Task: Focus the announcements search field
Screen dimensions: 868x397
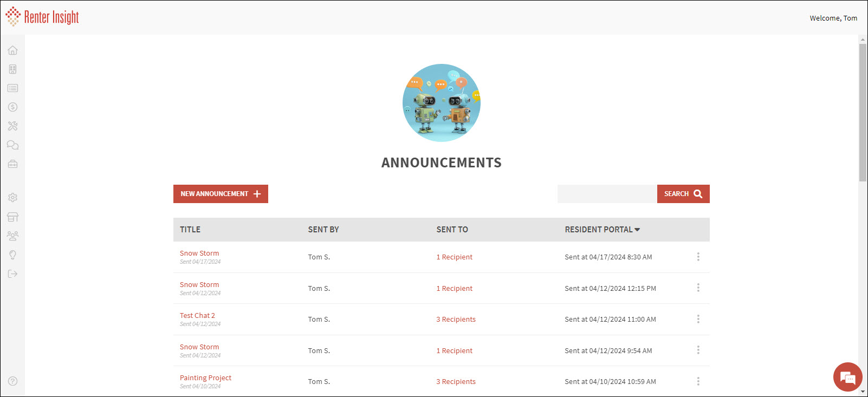Action: (x=607, y=194)
